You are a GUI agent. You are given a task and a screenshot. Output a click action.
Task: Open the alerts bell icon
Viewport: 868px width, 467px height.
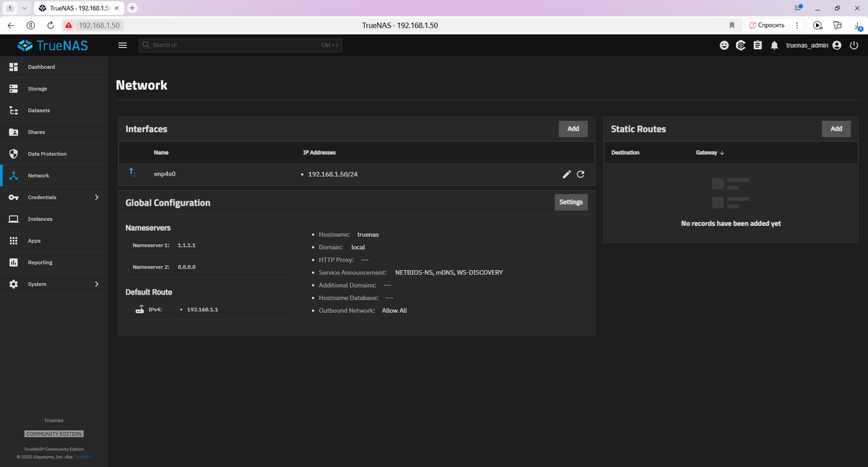coord(774,45)
